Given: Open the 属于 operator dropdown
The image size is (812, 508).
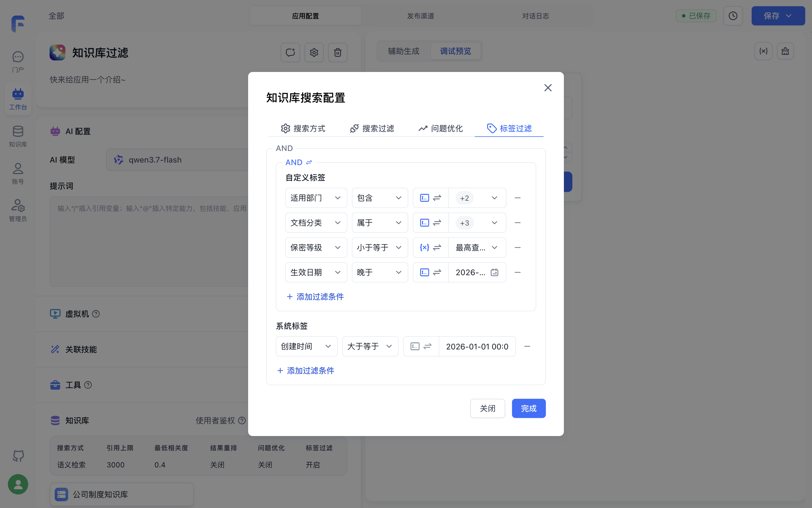Looking at the screenshot, I should pyautogui.click(x=380, y=223).
